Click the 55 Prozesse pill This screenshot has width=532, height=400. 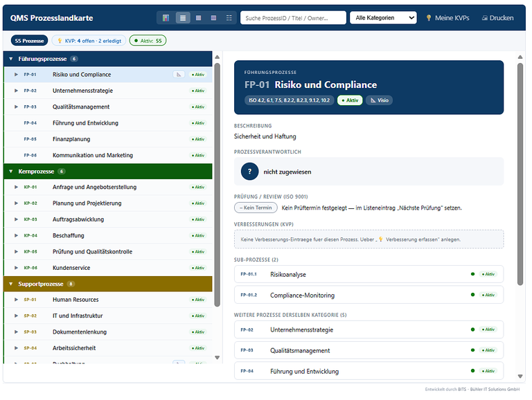click(29, 41)
